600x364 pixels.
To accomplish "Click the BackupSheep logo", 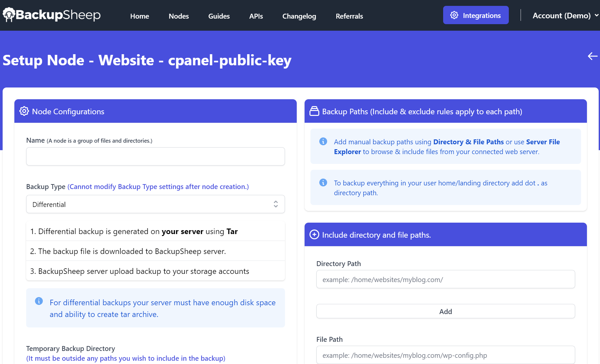I will pos(52,15).
